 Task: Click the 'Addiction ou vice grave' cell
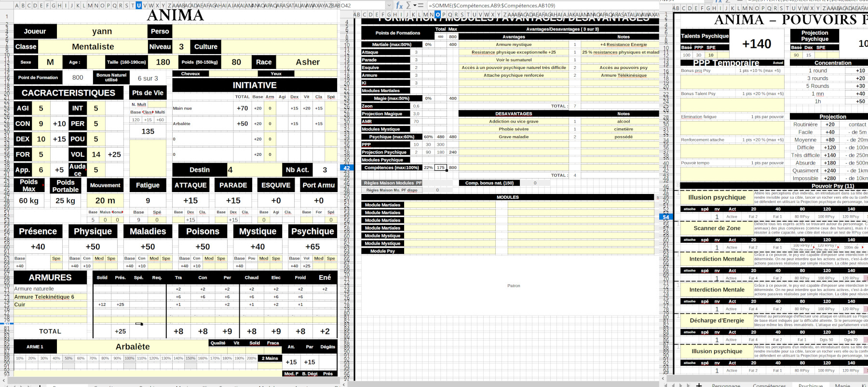[514, 122]
